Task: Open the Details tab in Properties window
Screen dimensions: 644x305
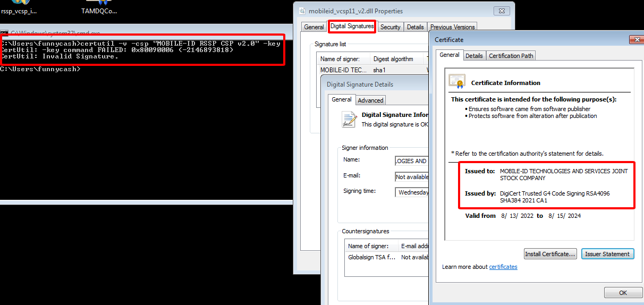Action: point(416,27)
